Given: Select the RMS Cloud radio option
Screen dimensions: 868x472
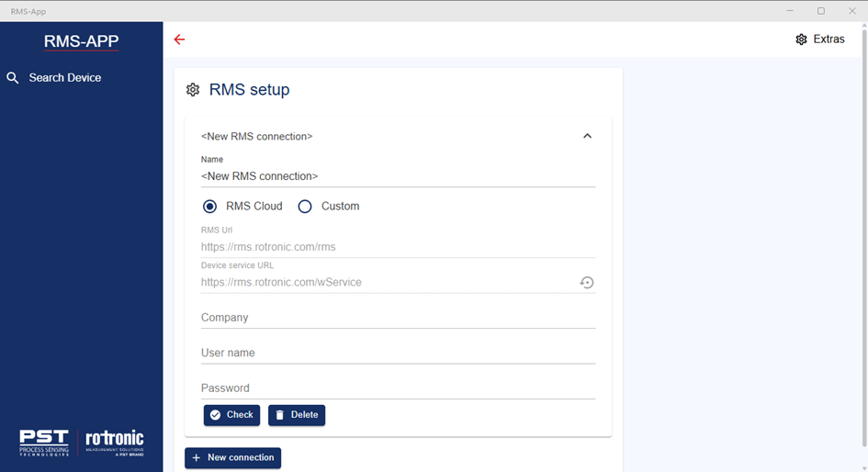Looking at the screenshot, I should pyautogui.click(x=209, y=207).
